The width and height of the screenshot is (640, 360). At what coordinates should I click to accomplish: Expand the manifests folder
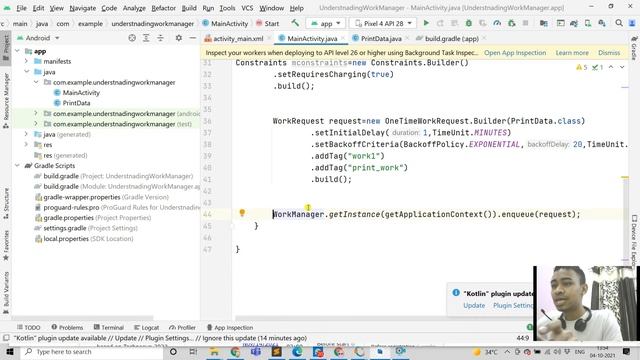point(27,61)
